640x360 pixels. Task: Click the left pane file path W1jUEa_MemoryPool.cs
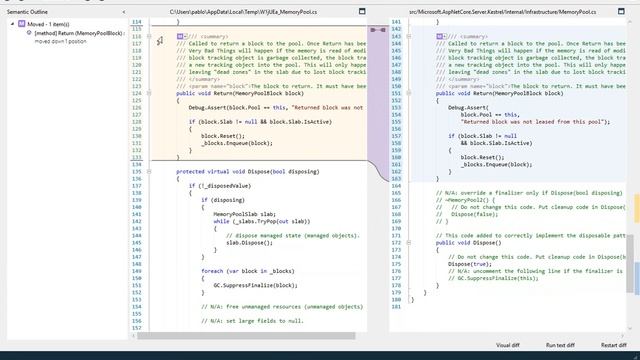coord(243,12)
